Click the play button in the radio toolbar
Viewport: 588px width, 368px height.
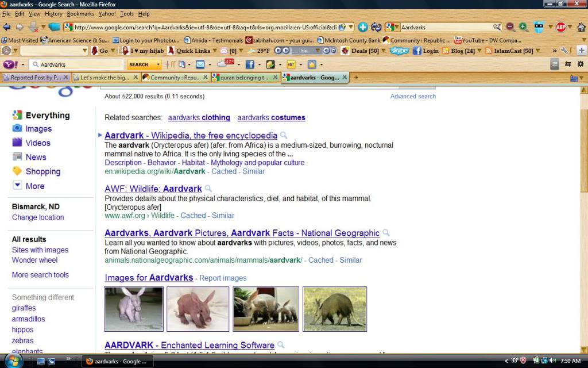(x=286, y=51)
